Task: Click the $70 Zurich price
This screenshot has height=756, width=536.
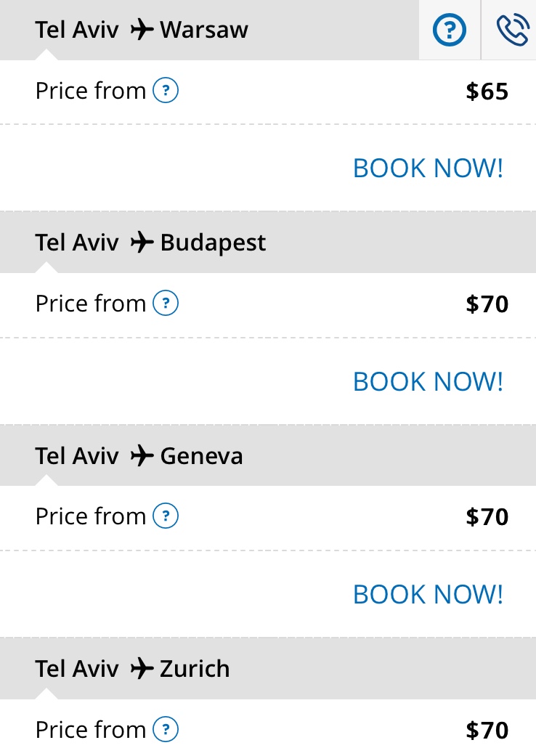Action: (x=487, y=730)
